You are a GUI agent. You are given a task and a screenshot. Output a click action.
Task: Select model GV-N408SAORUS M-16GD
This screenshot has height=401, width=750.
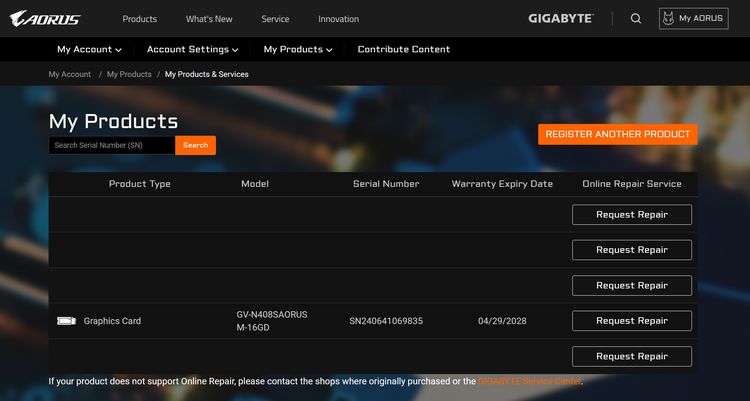coord(272,321)
